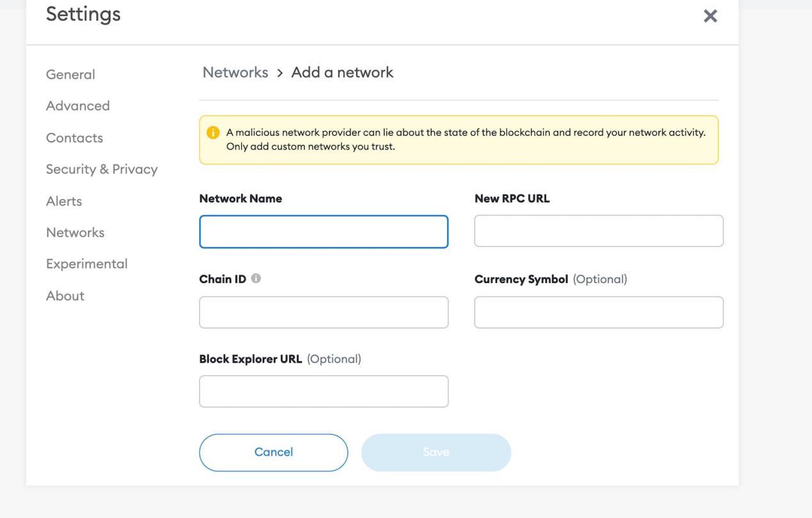Focus the Currency Symbol field
The width and height of the screenshot is (812, 518).
click(x=599, y=312)
